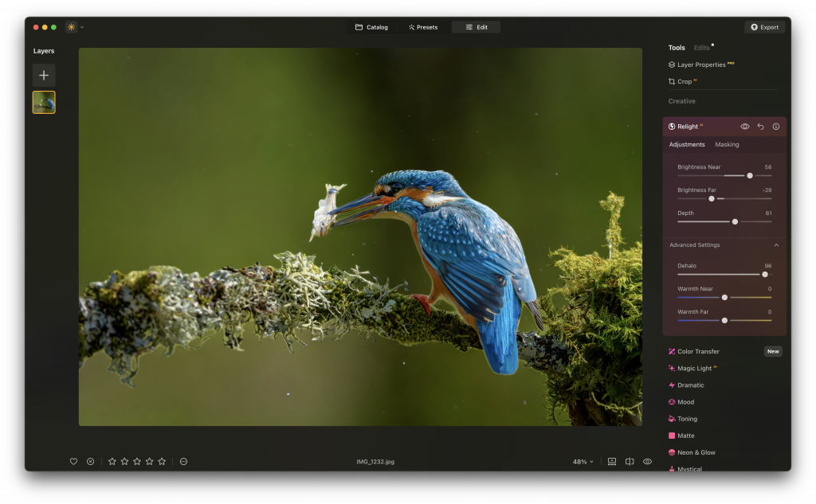Expand the Mood tool

click(x=685, y=402)
